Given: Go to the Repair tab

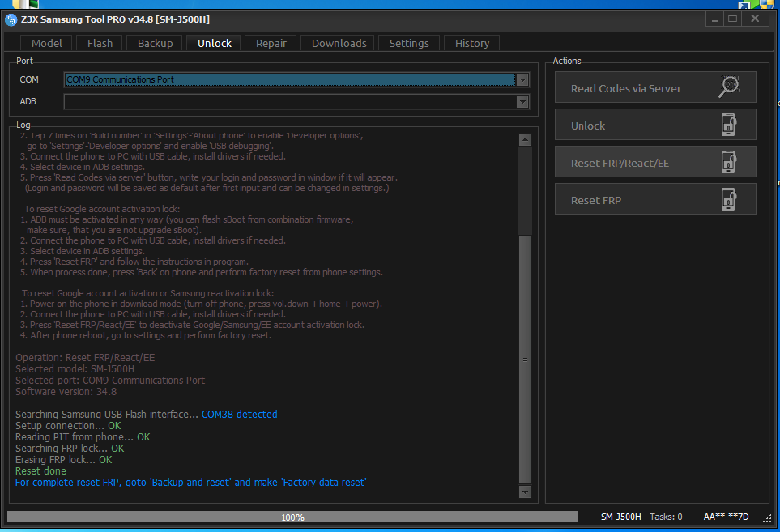Looking at the screenshot, I should click(x=271, y=43).
